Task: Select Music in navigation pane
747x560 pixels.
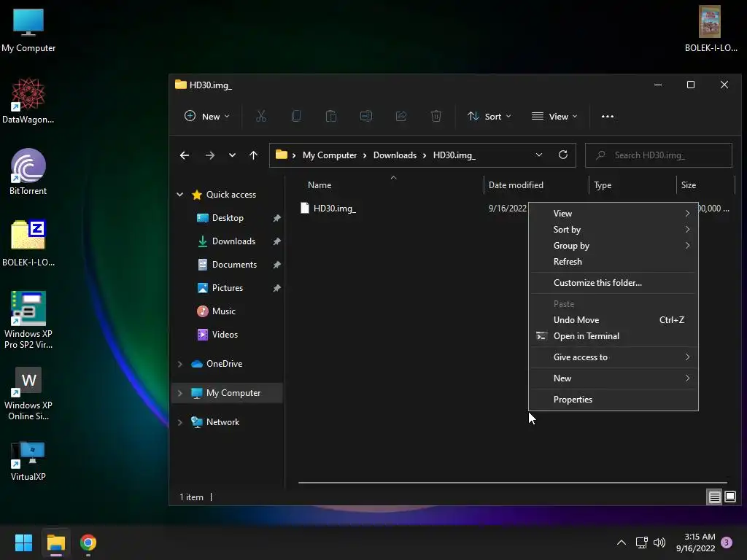Action: pyautogui.click(x=223, y=311)
